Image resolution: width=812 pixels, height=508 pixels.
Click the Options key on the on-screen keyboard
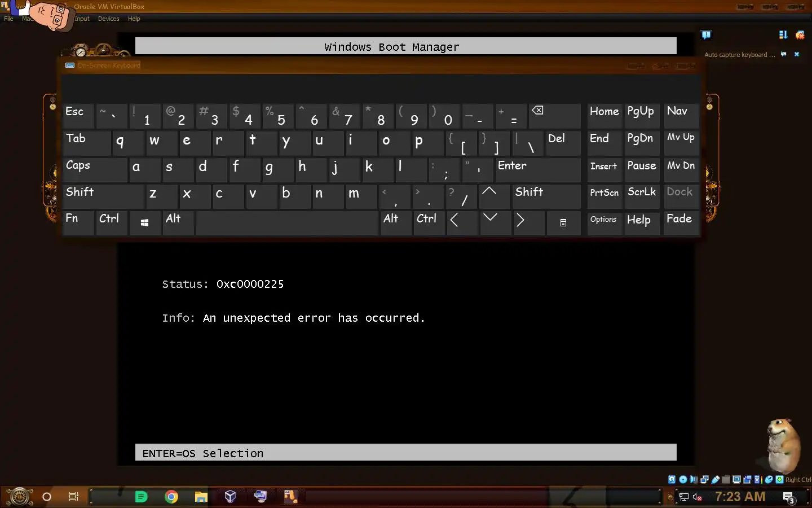pos(604,223)
